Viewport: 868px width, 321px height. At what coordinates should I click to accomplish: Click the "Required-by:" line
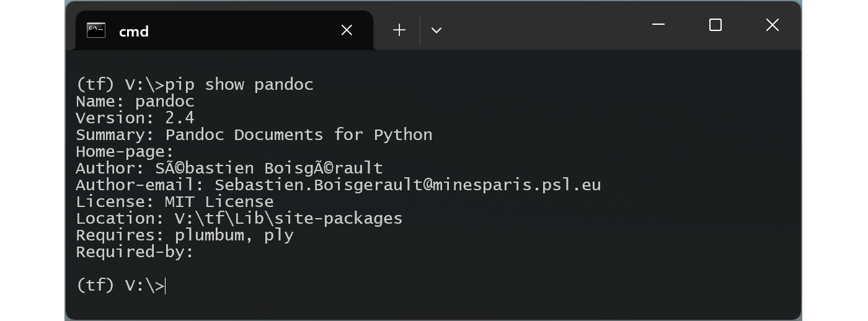135,252
